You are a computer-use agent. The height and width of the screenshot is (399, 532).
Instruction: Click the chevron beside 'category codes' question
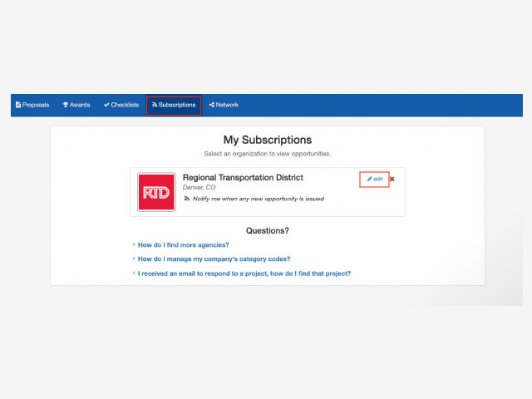tap(134, 259)
